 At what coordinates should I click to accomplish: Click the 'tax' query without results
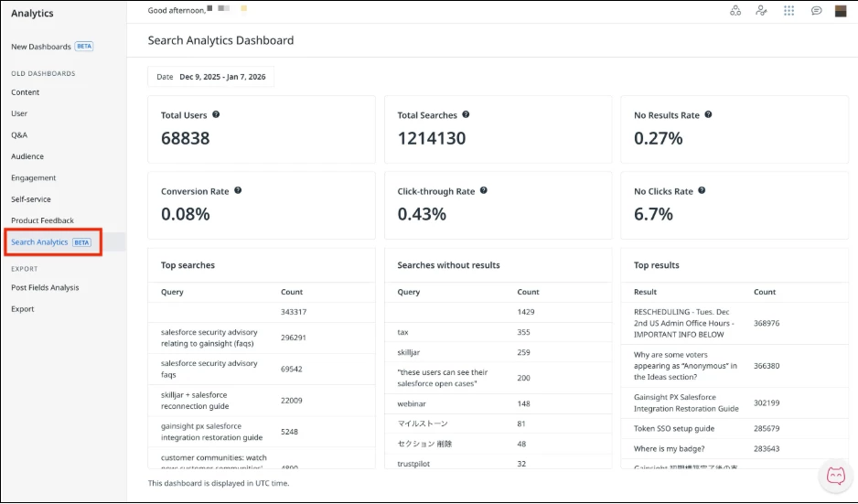pyautogui.click(x=402, y=332)
